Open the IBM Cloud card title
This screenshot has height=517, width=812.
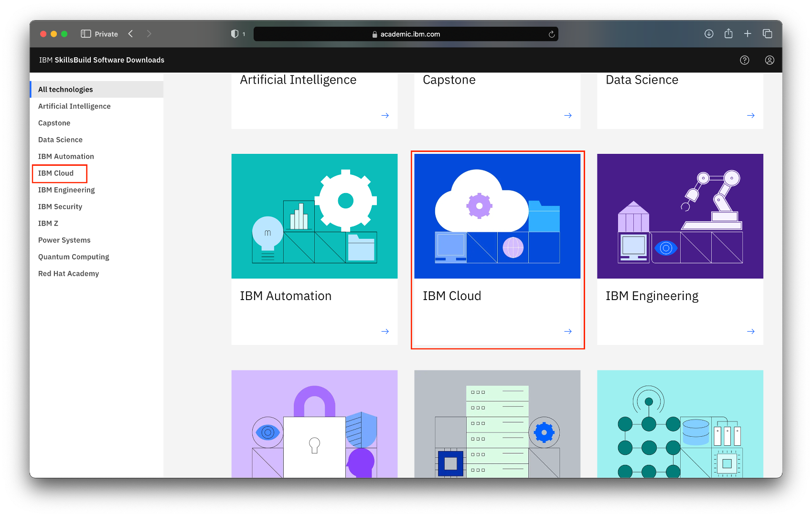pos(452,296)
